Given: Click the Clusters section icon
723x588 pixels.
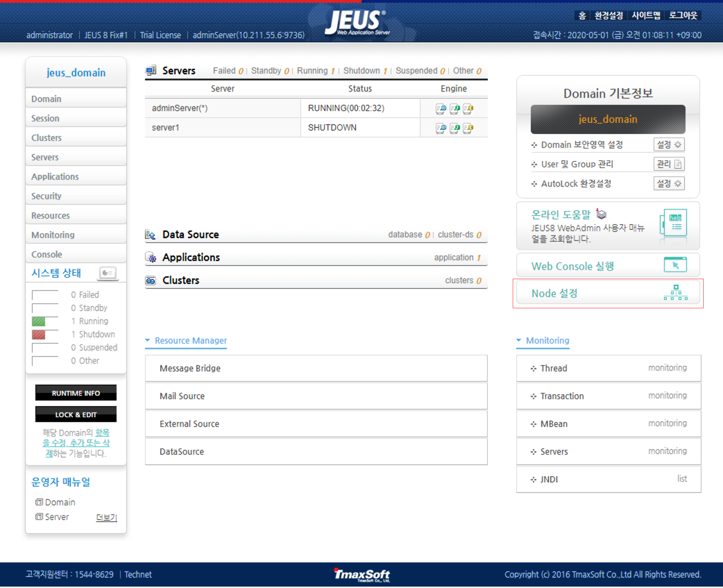Looking at the screenshot, I should pyautogui.click(x=151, y=280).
